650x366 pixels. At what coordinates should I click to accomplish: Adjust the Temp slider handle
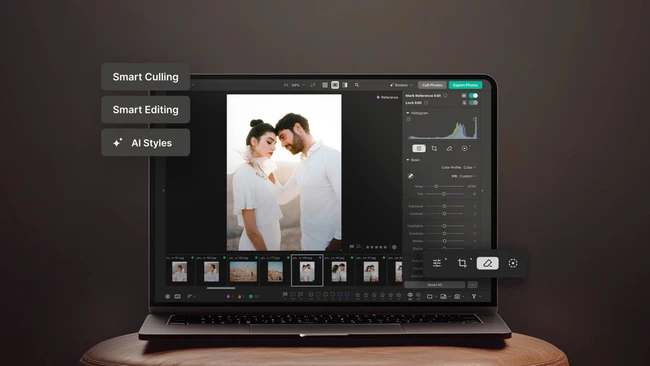436,187
